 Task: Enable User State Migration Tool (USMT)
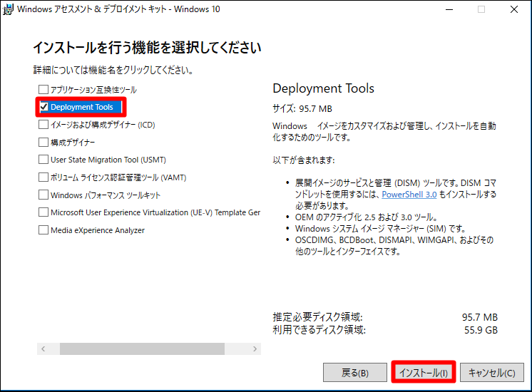coord(44,160)
